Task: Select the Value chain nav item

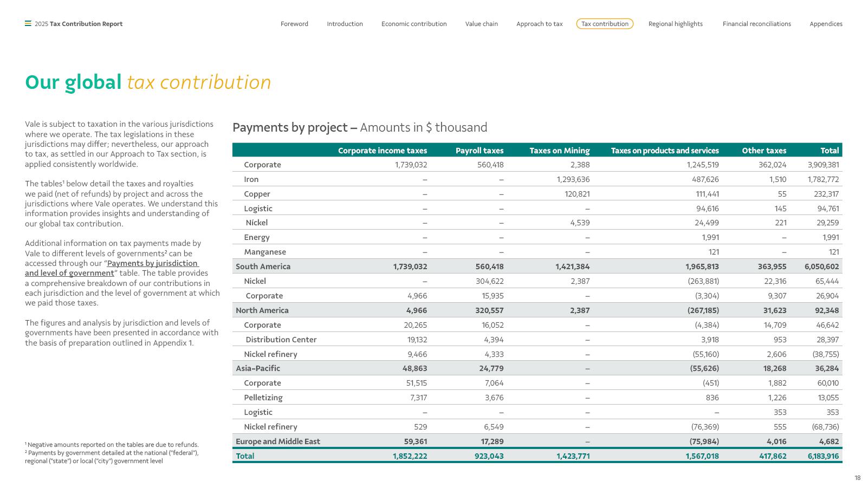Action: pos(482,24)
